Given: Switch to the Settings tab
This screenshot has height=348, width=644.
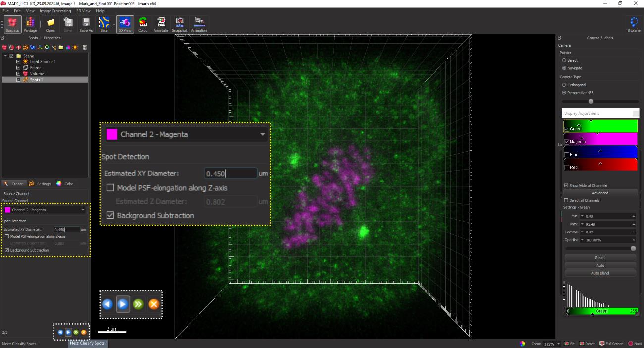Looking at the screenshot, I should [x=40, y=184].
